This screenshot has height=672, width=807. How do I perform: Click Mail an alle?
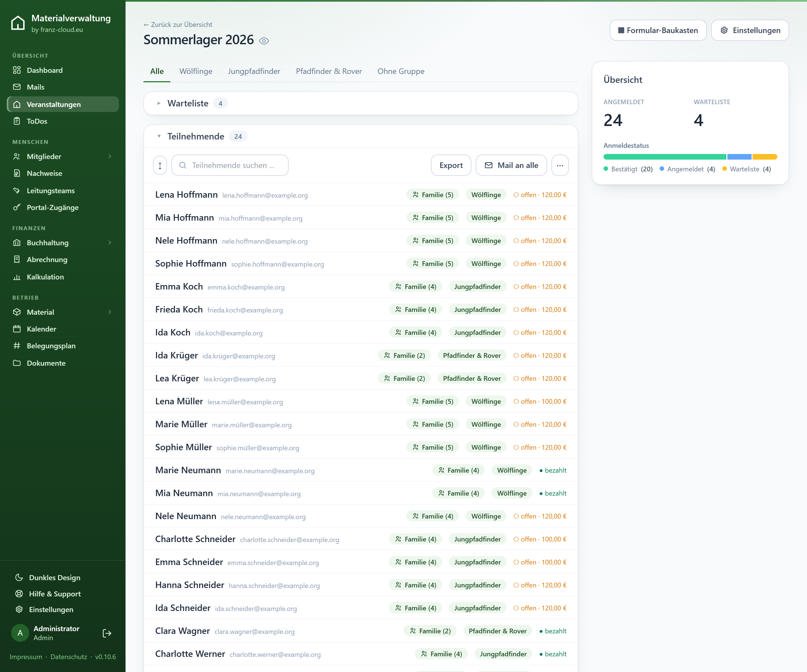[x=511, y=165]
